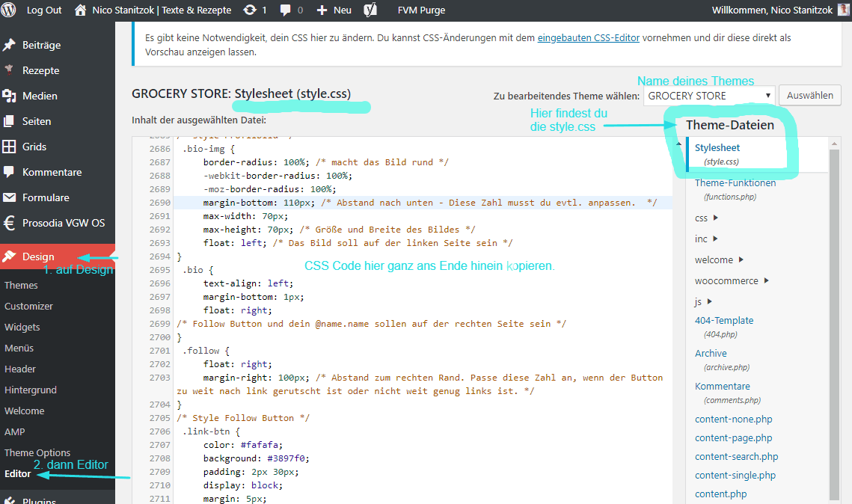The height and width of the screenshot is (504, 852).
Task: Open Theme-Funktionen functions.php file
Action: coord(735,182)
